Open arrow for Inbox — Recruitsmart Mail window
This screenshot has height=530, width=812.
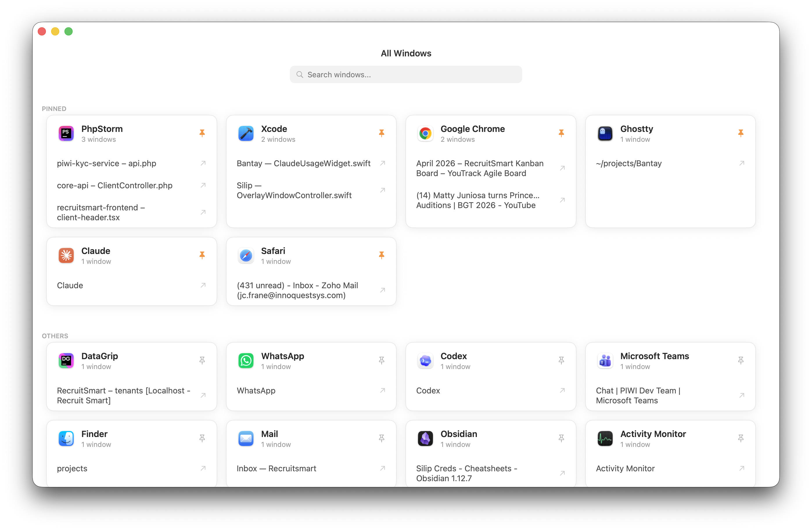click(382, 469)
